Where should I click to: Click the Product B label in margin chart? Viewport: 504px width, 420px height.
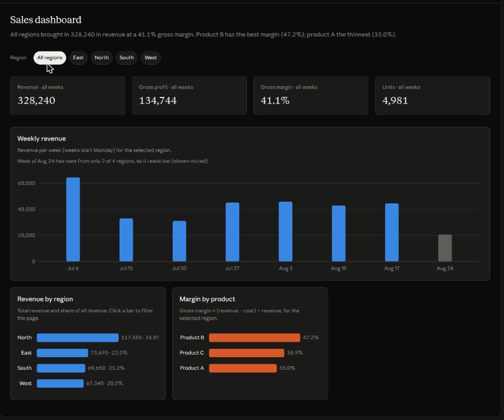pos(192,337)
